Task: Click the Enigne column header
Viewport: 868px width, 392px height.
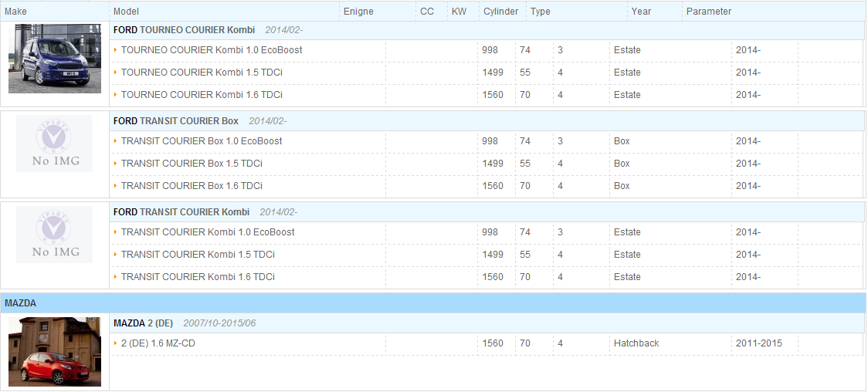Action: pos(358,12)
